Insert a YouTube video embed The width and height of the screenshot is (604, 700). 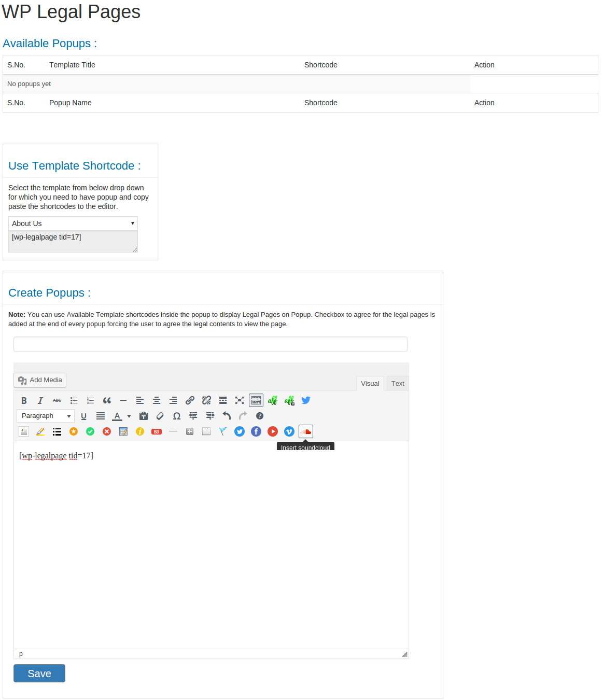273,431
